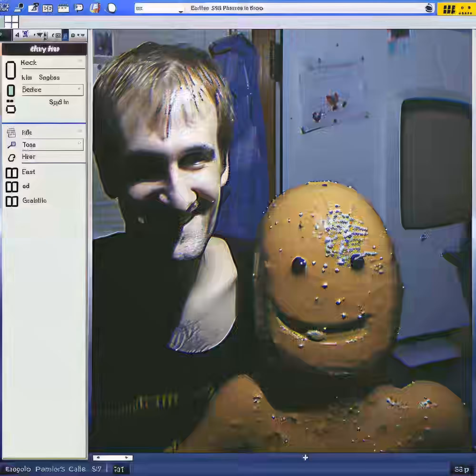Expand the address dropdown arrow in title bar
Image resolution: width=476 pixels, height=476 pixels.
click(181, 11)
